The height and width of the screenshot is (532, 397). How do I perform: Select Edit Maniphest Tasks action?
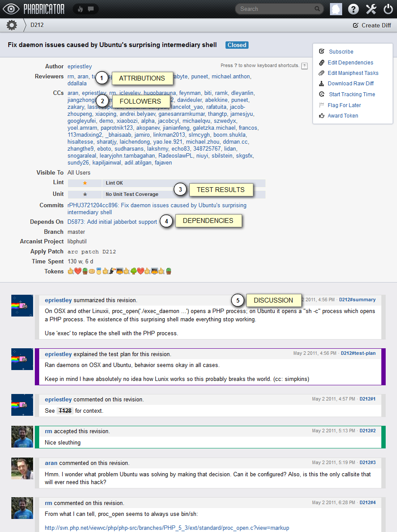353,73
